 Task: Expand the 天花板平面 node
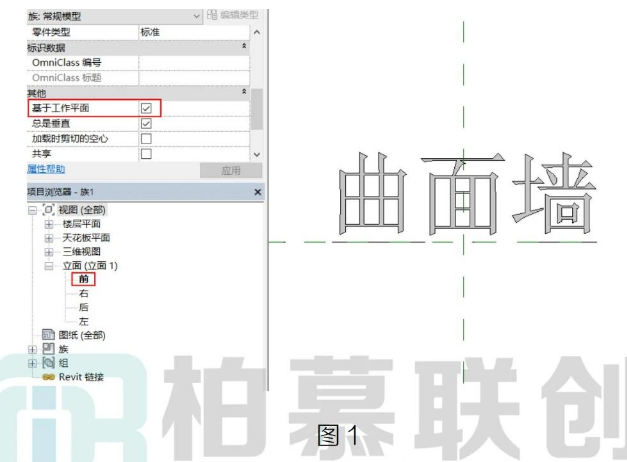pyautogui.click(x=49, y=238)
